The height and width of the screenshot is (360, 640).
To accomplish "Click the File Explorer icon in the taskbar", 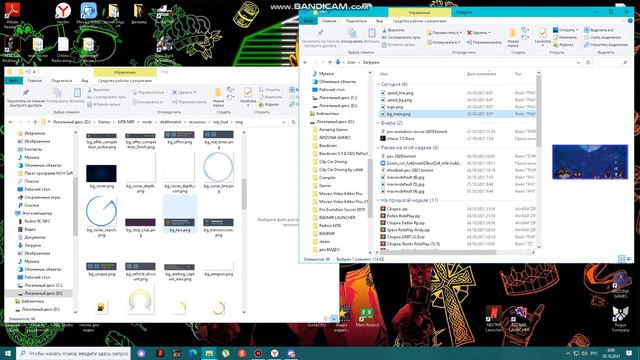I will [x=209, y=353].
